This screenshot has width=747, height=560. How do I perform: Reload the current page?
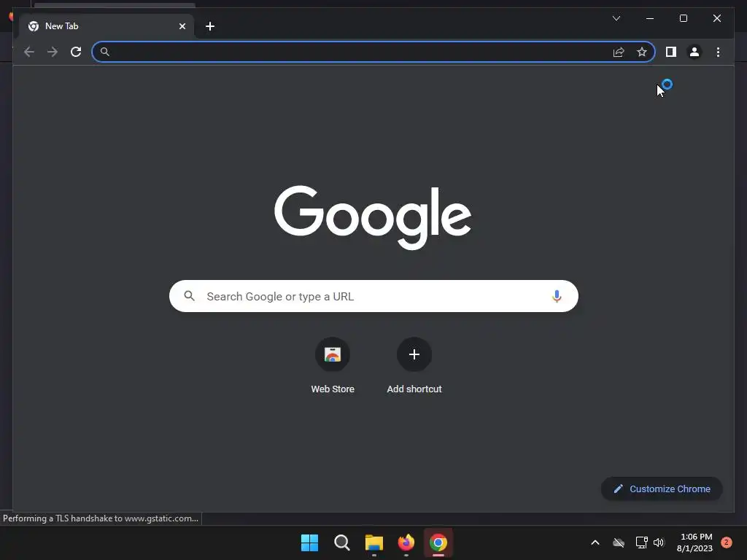click(x=76, y=52)
